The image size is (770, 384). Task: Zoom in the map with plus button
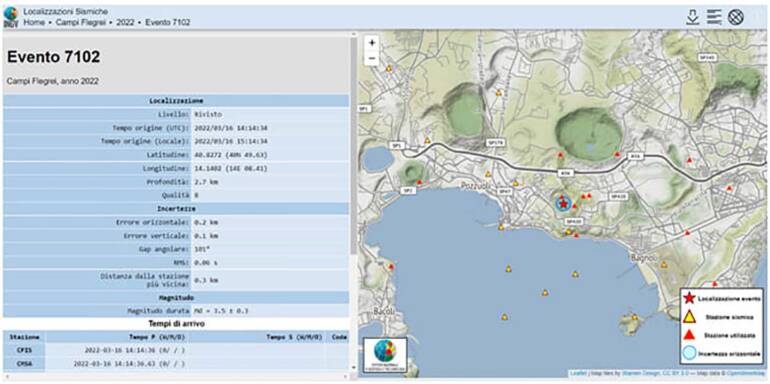click(372, 43)
